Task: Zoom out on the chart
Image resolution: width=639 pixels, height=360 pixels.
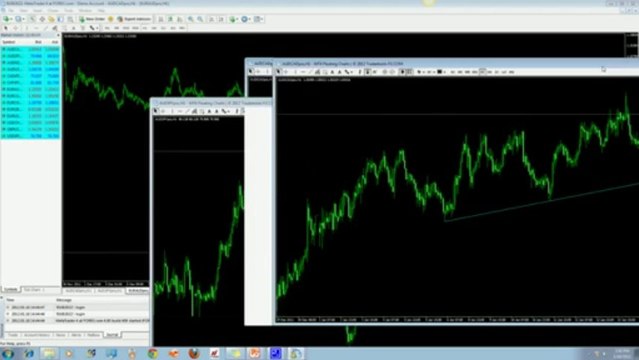Action: coord(200,19)
